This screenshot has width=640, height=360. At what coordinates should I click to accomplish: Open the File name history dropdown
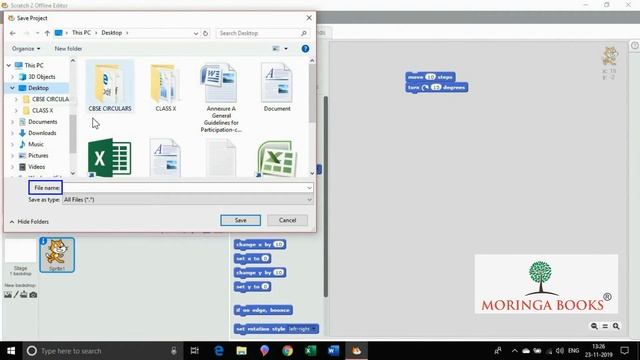click(309, 188)
